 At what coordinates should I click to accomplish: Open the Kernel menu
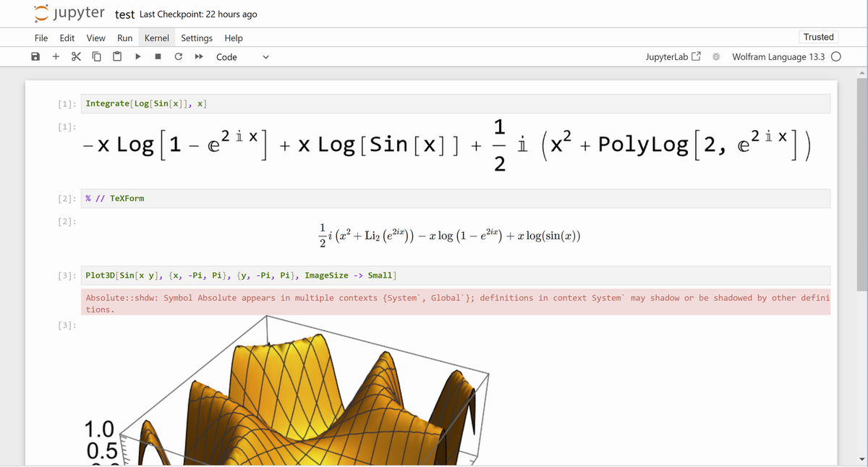click(156, 38)
